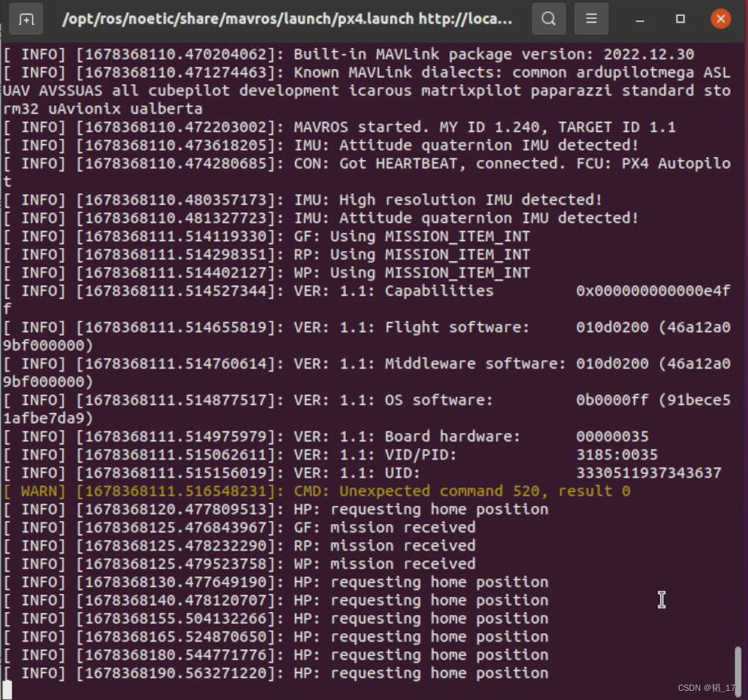Screen dimensions: 748x700
Task: Click the Board hardware 00000035 line
Action: coord(325,437)
